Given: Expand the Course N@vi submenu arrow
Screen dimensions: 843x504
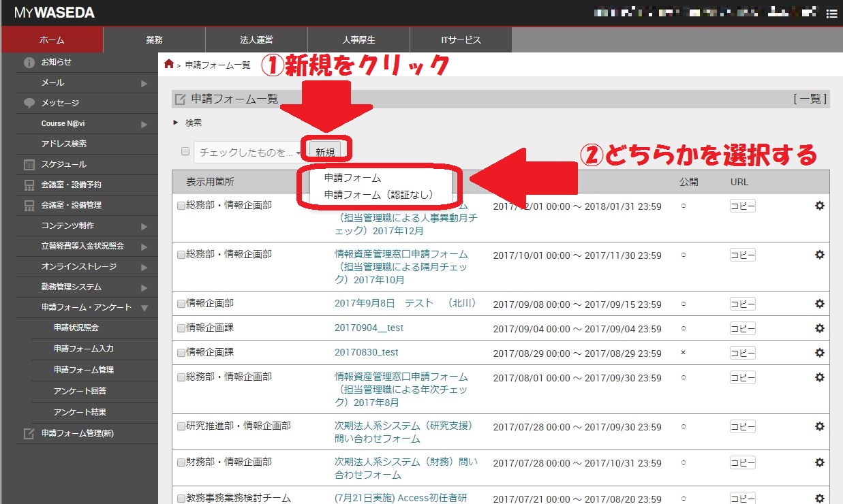Looking at the screenshot, I should (144, 125).
